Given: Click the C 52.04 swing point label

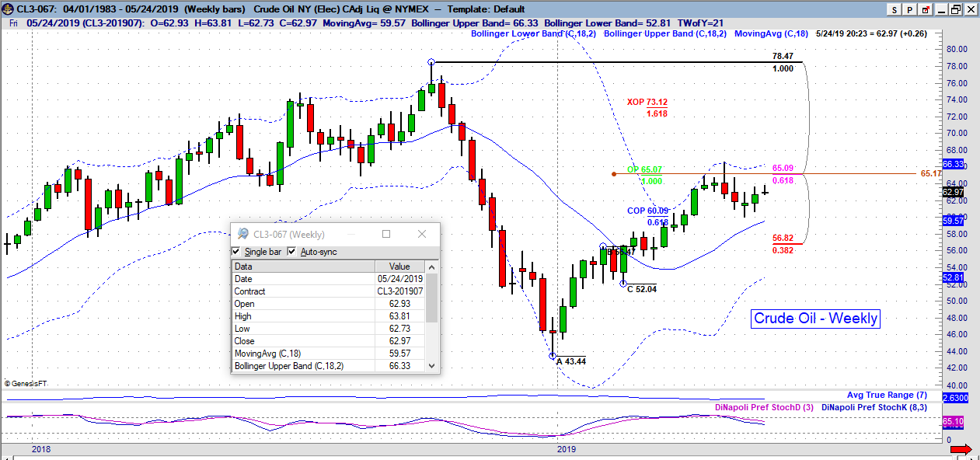Looking at the screenshot, I should (x=642, y=289).
